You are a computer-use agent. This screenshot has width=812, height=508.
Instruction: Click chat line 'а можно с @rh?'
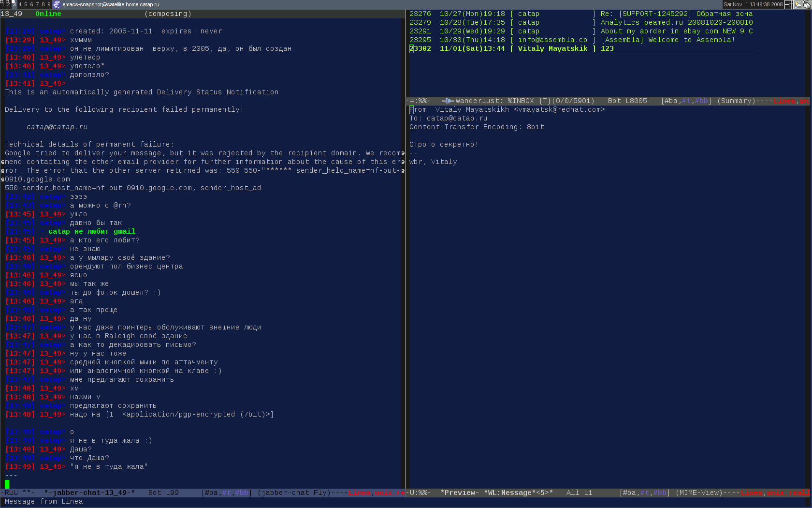tap(101, 205)
